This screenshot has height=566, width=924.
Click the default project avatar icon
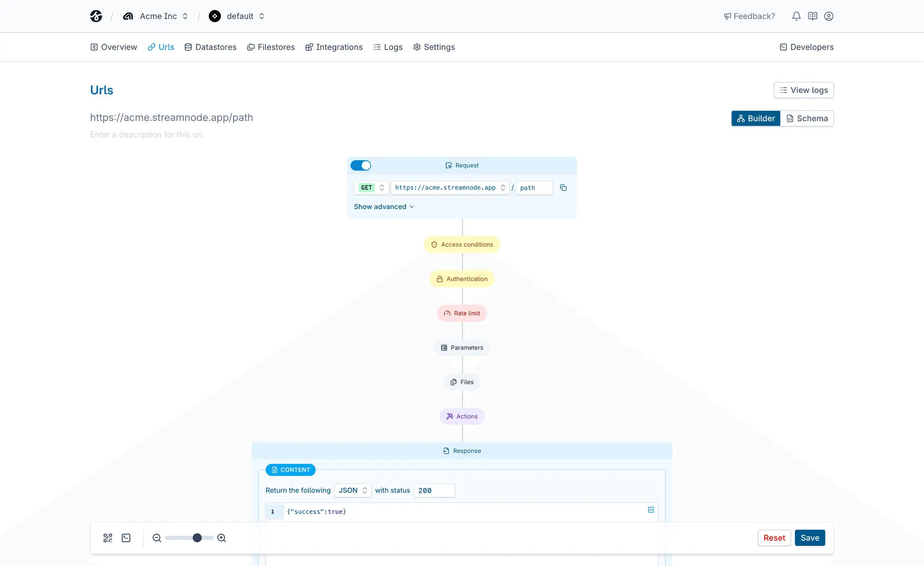(215, 16)
